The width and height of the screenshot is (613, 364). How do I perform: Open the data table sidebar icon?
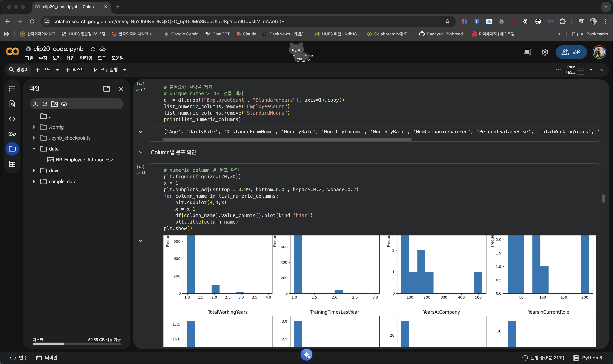[x=12, y=164]
